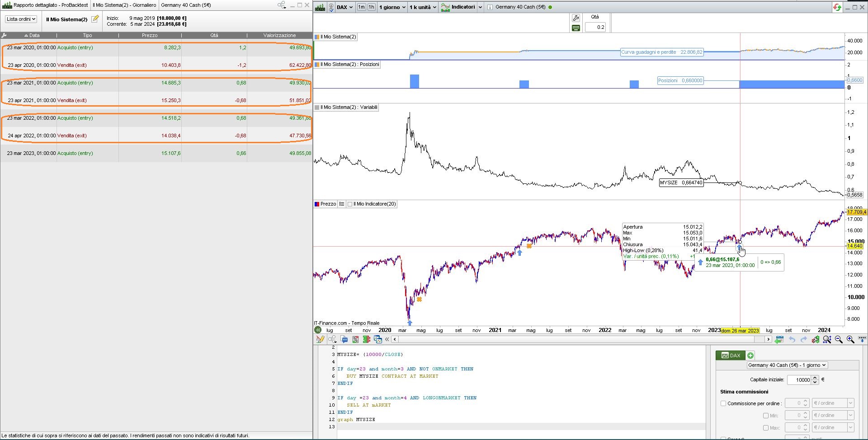Switch to Il Mio Sistema(2) - Giornaliero tab
The width and height of the screenshot is (868, 440).
pyautogui.click(x=124, y=5)
